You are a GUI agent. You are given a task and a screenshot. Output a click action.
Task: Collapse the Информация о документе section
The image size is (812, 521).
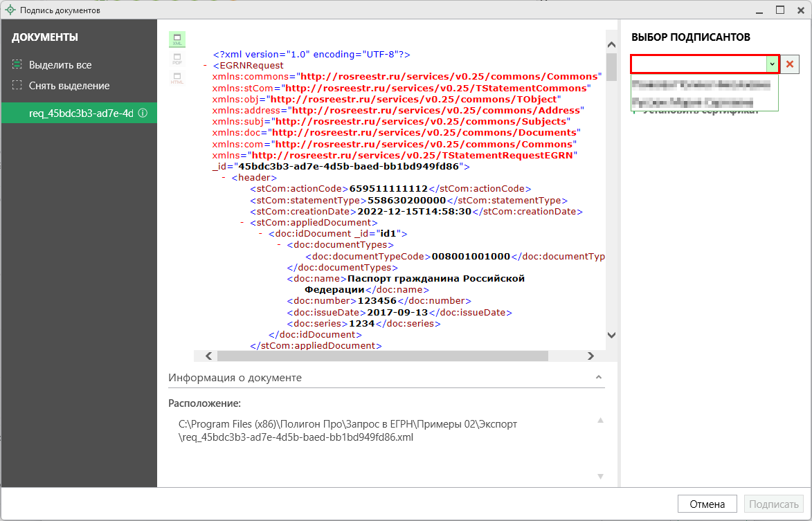(599, 378)
